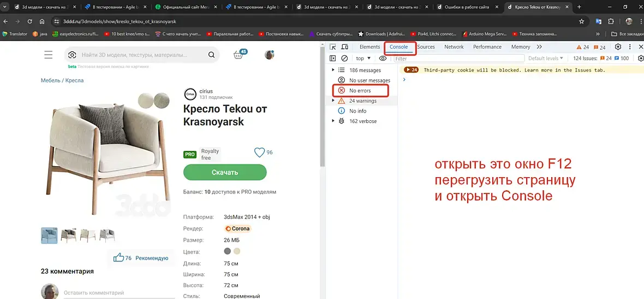Bookmark this page with star icon
Viewport: 644px width, 299px height.
(582, 21)
